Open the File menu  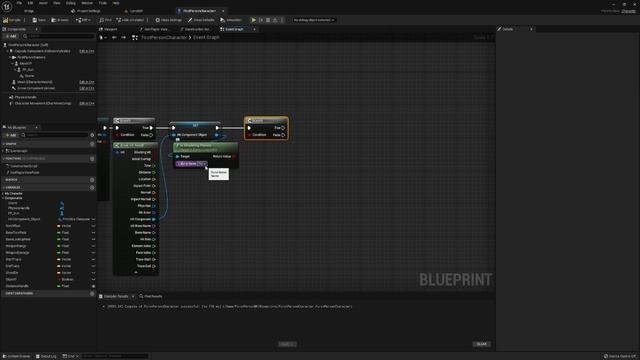(x=19, y=3)
